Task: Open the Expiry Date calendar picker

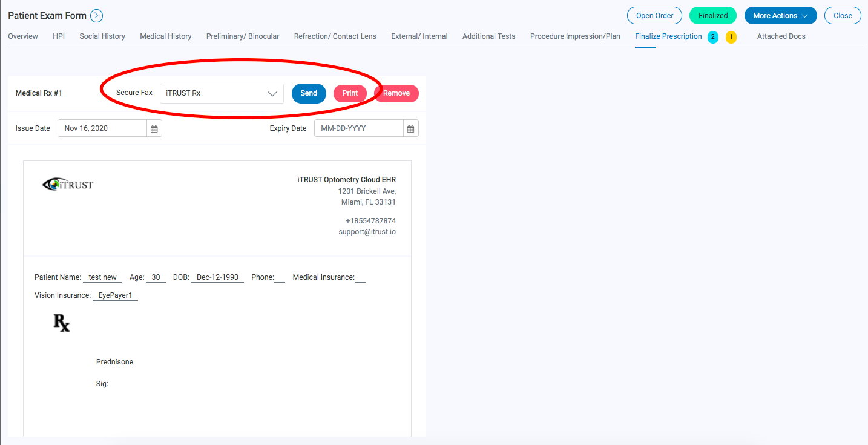Action: 410,128
